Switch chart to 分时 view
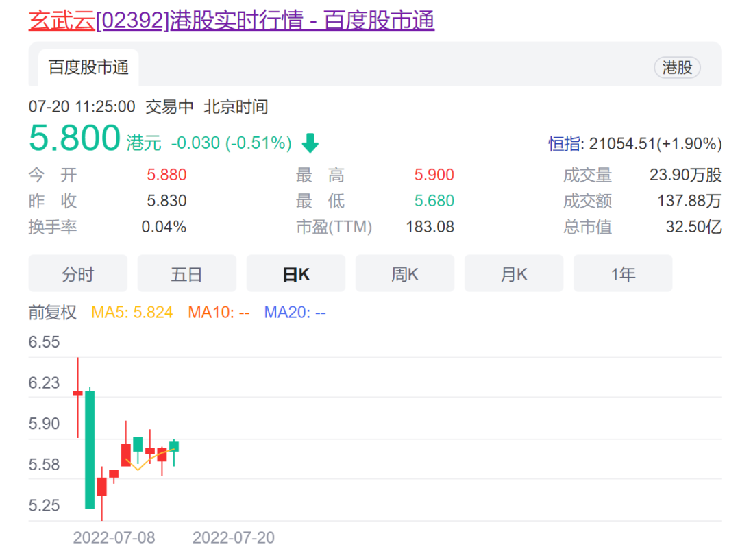This screenshot has height=560, width=740. [78, 273]
